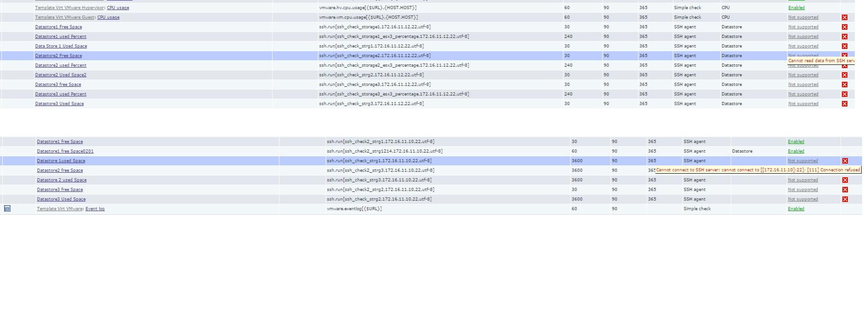868x329 pixels.
Task: Click Enabled status for Datastore1 free Space0201
Action: (x=796, y=151)
